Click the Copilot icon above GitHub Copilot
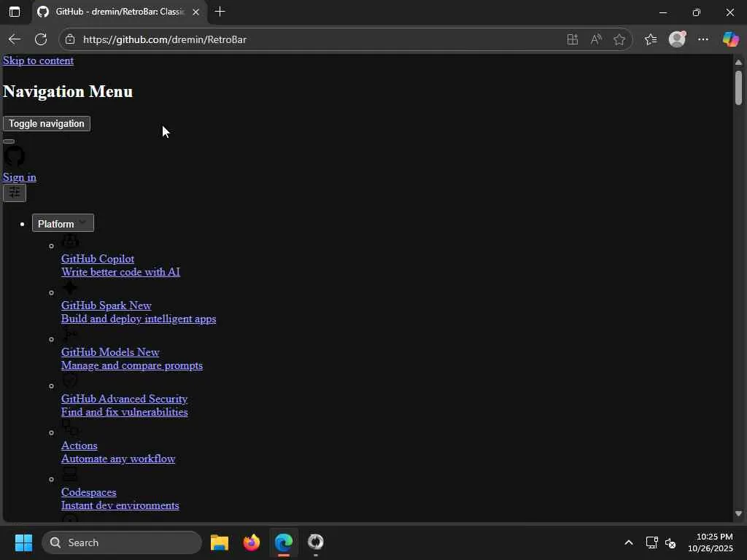The image size is (747, 560). point(70,241)
